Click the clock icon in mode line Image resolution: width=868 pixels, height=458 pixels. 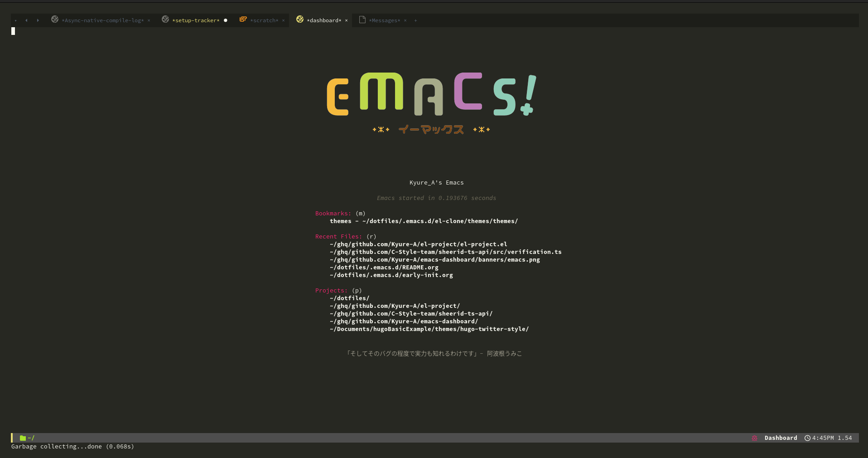807,438
